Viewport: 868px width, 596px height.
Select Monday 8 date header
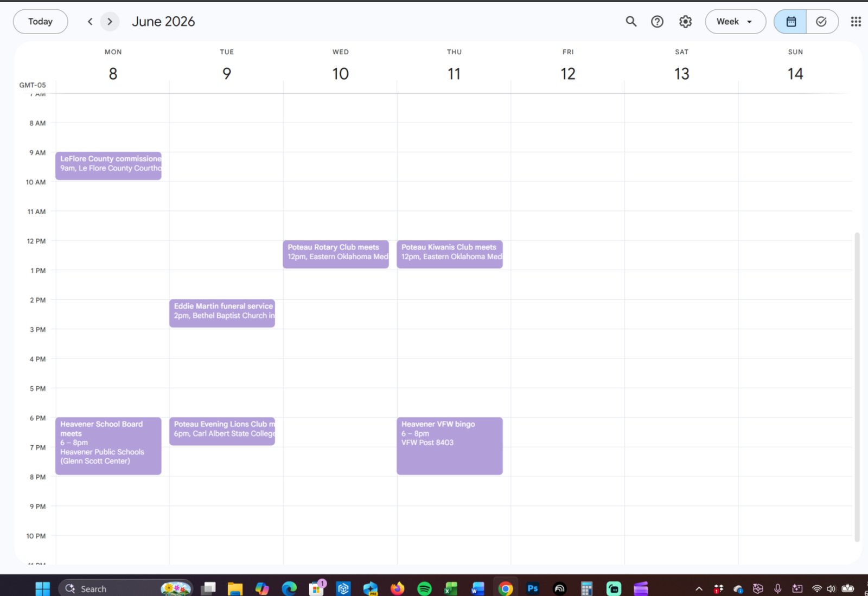click(x=113, y=73)
